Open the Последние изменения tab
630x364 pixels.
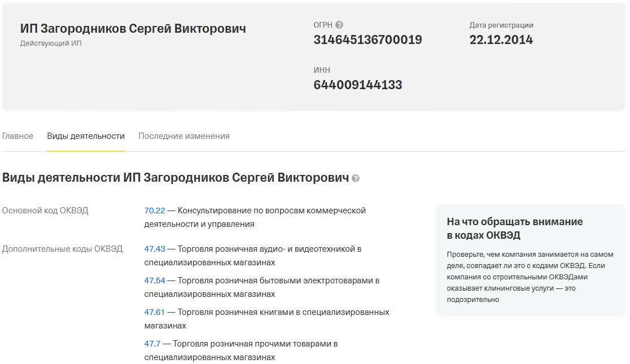184,136
